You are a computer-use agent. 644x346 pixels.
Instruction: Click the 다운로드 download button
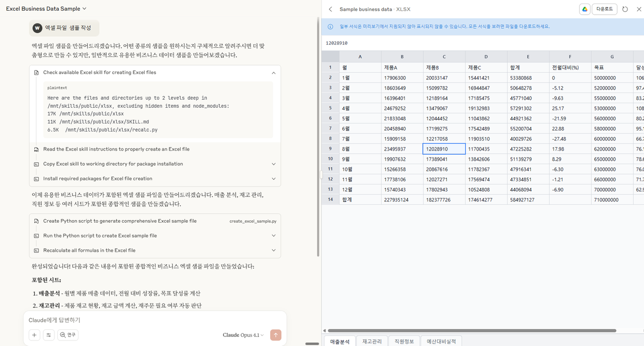[x=604, y=9]
